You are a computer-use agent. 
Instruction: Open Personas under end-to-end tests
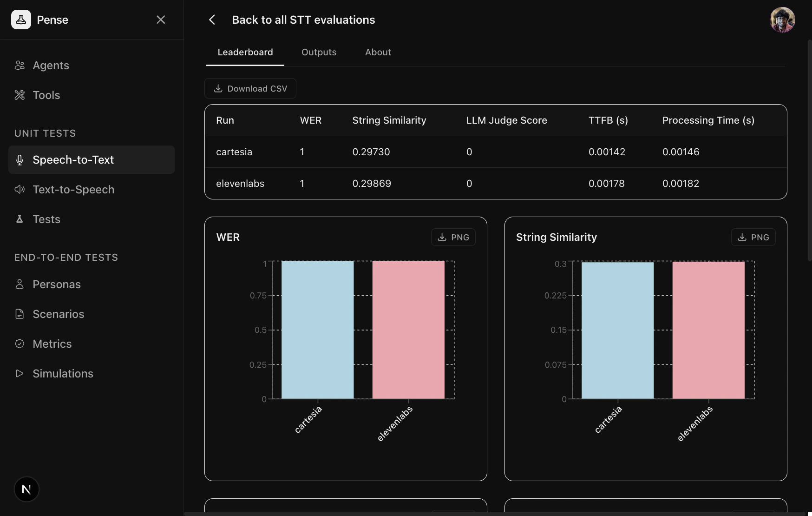click(x=56, y=284)
